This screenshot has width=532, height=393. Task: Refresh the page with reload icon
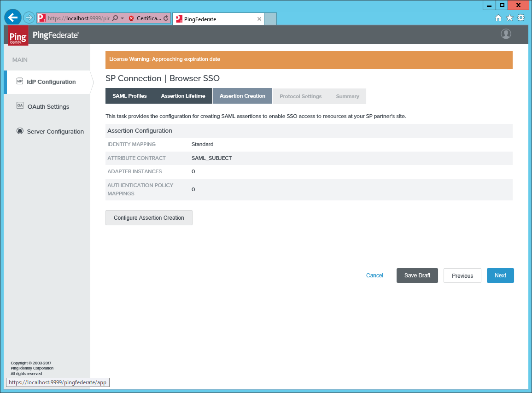165,18
